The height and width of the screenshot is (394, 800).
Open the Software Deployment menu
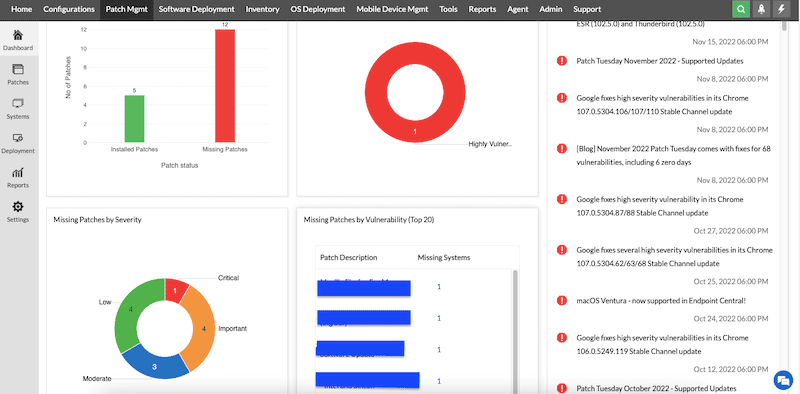[196, 9]
